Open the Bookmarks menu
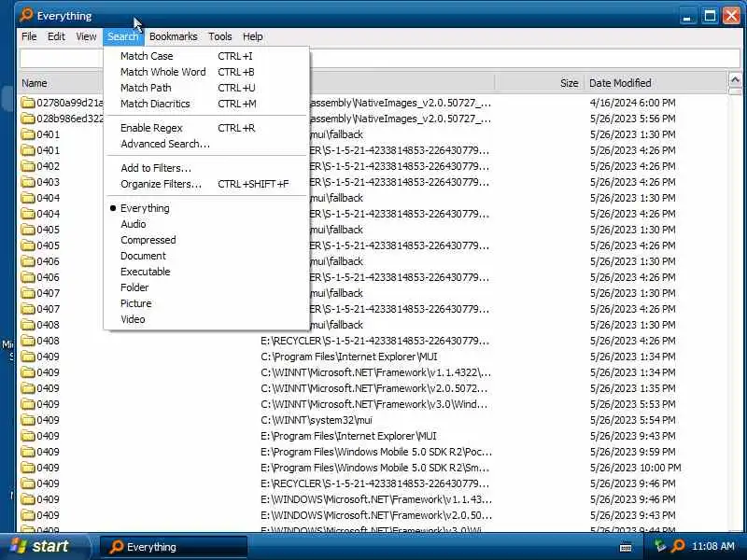 [x=173, y=36]
